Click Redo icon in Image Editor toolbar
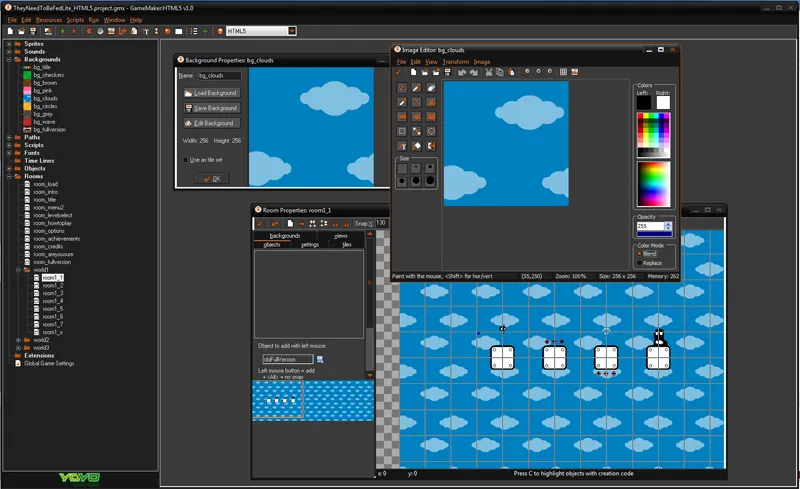Screen dimensions: 800x489 [474, 72]
